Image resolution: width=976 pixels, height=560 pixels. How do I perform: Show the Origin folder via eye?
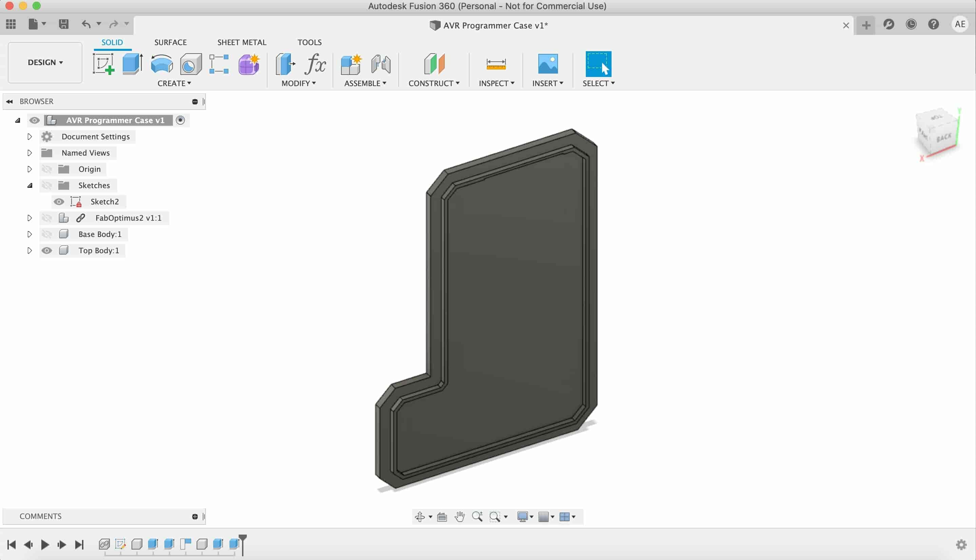(x=47, y=169)
